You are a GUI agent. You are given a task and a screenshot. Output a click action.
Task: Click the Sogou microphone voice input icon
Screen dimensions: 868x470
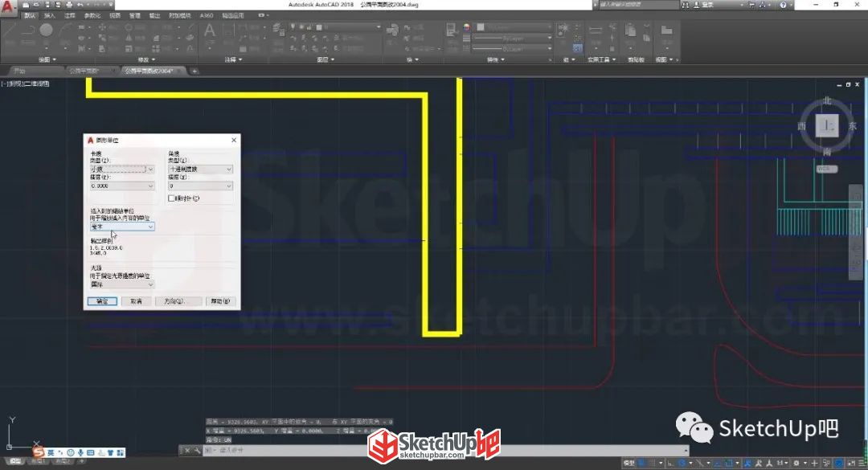tap(81, 453)
